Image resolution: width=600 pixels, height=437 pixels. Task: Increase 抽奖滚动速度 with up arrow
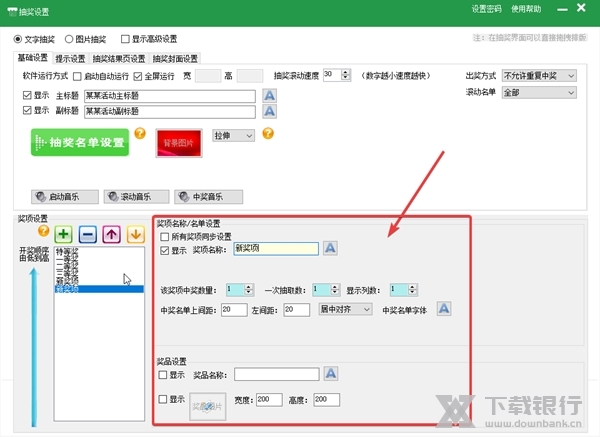point(346,72)
